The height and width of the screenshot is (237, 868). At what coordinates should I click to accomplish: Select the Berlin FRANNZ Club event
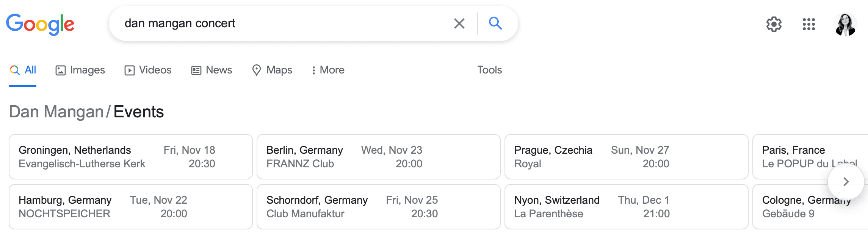pos(378,157)
